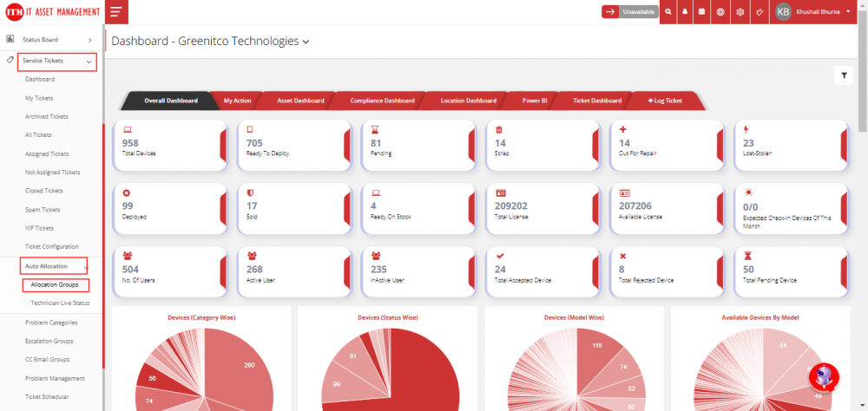Screen dimensions: 868x411
Task: Toggle the Unavailable status switch
Action: 629,12
